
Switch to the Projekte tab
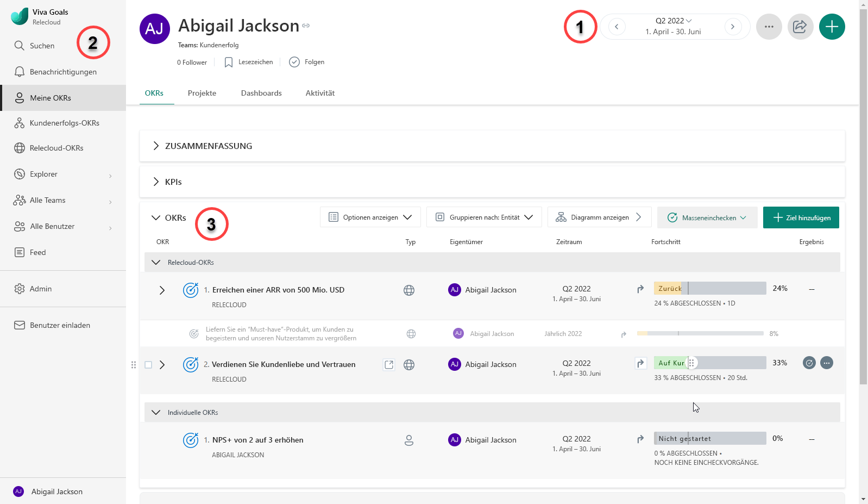pos(202,93)
